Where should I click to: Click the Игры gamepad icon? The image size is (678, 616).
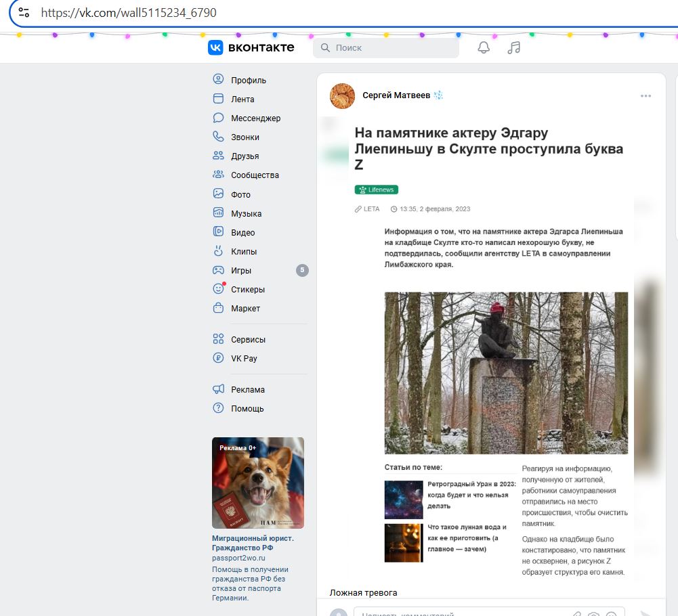click(218, 269)
